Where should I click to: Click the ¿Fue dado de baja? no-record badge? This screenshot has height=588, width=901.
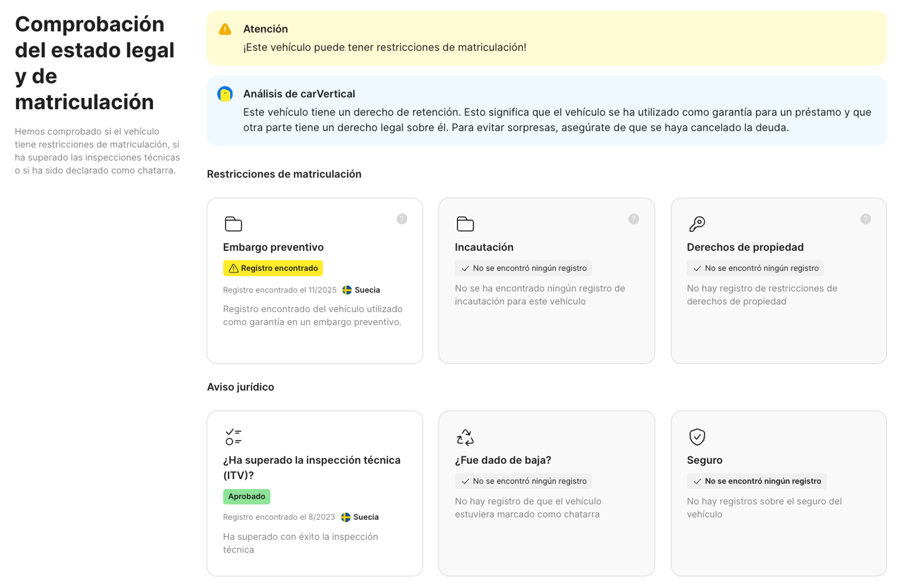pos(523,481)
